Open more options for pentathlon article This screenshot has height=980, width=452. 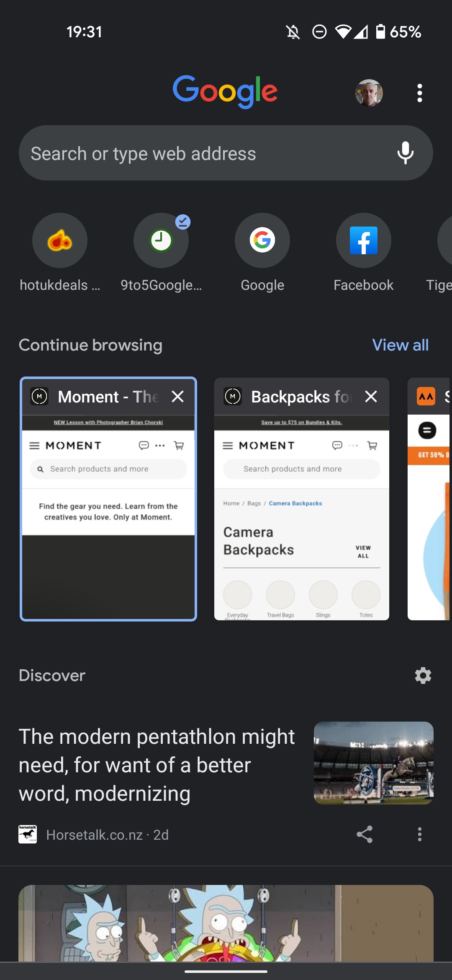pos(419,835)
